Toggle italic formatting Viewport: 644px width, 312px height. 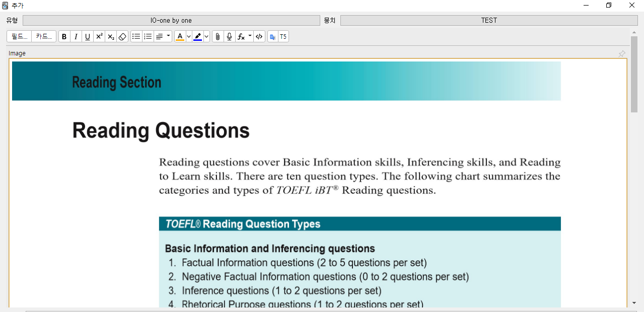[x=76, y=36]
